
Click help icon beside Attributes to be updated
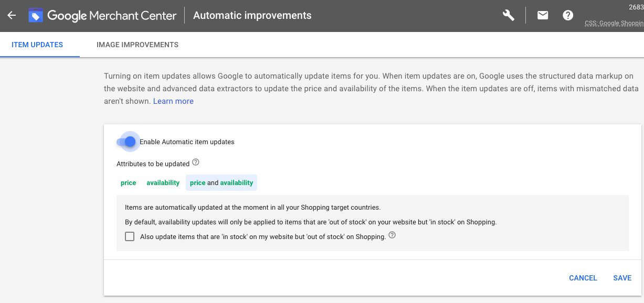click(196, 163)
